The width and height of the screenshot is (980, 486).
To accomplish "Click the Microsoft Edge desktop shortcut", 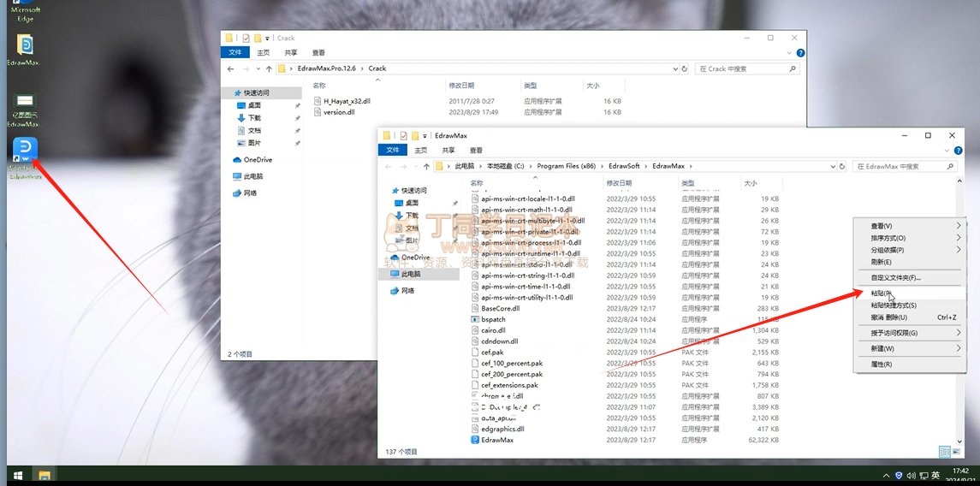I will click(x=26, y=10).
